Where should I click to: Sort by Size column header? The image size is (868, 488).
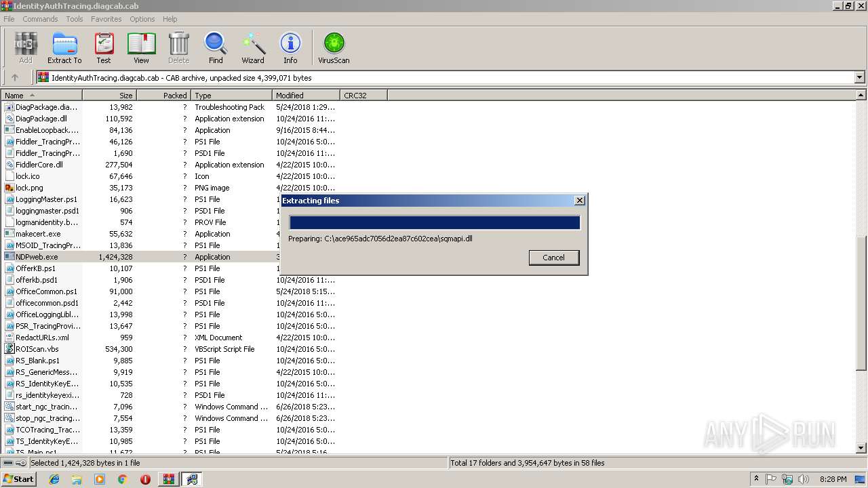tap(110, 96)
